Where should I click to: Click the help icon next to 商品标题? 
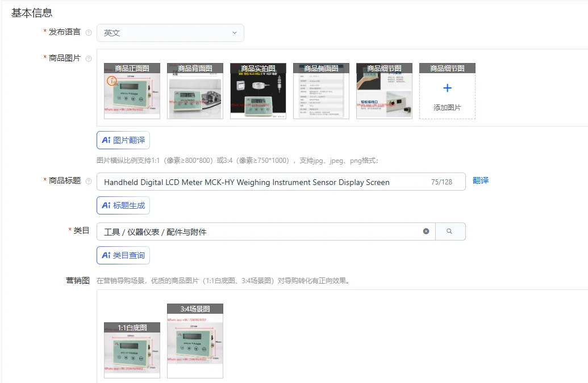click(x=89, y=181)
